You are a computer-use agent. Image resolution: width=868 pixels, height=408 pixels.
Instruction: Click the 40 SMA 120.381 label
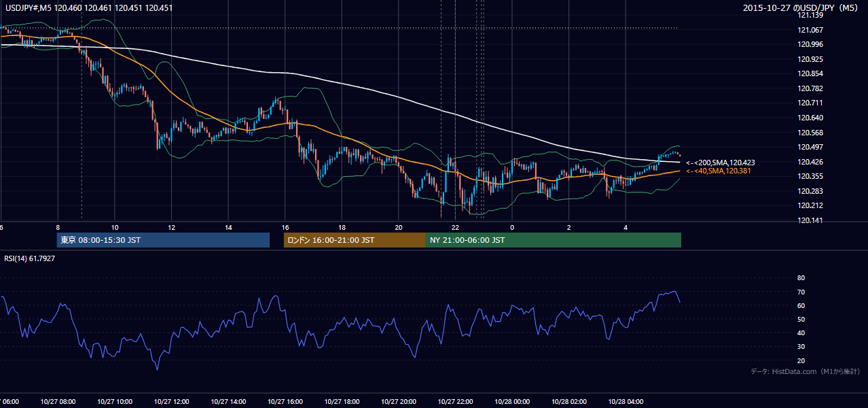(x=719, y=171)
